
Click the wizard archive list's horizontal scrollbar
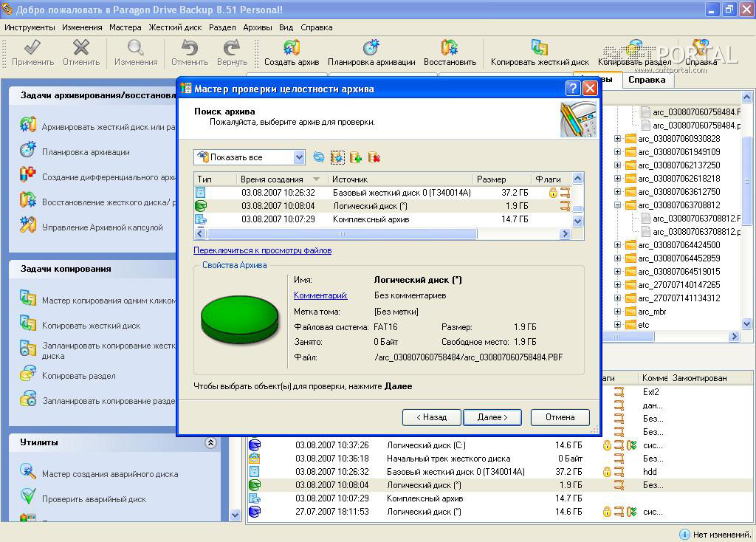point(342,234)
